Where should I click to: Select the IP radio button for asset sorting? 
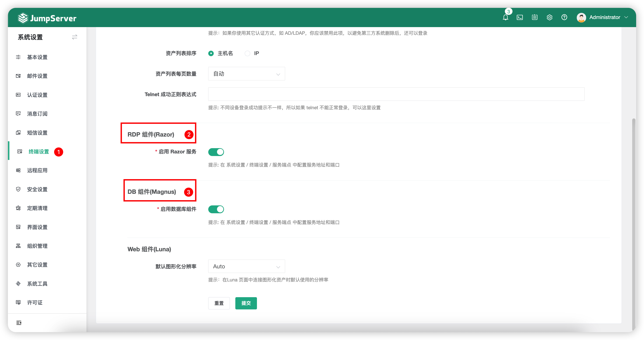click(247, 53)
